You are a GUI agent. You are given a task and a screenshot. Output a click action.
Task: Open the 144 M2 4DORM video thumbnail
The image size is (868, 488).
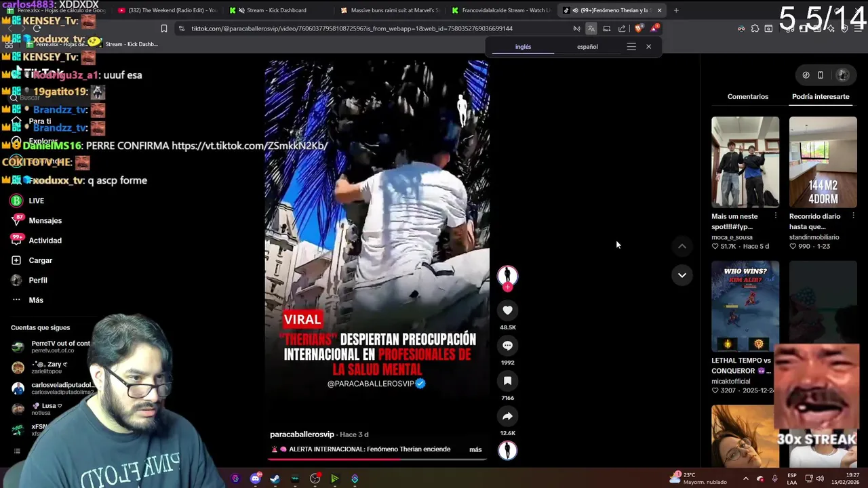click(x=823, y=162)
